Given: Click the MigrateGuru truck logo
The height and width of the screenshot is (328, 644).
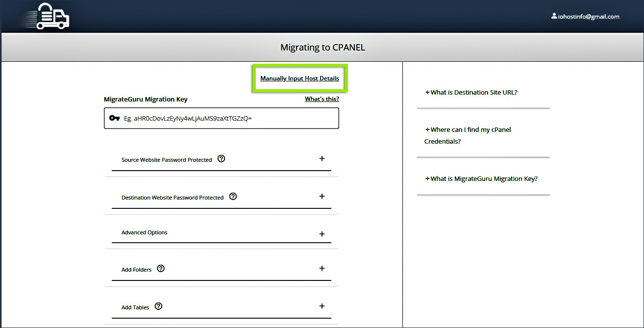Looking at the screenshot, I should coord(45,16).
